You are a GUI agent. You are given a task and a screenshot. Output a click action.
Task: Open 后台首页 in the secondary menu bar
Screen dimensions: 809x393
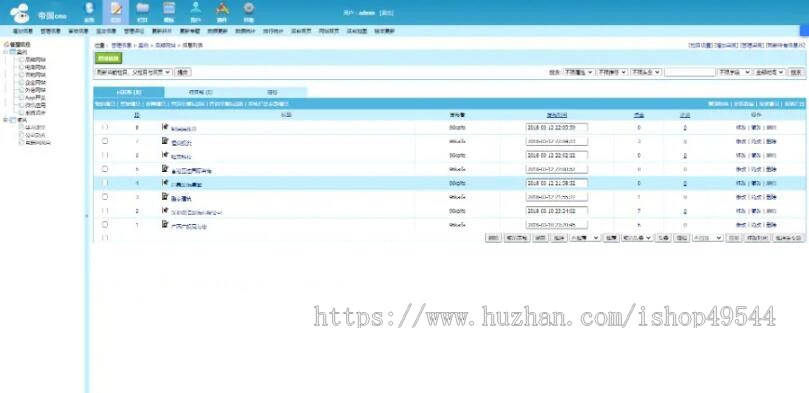[x=301, y=31]
